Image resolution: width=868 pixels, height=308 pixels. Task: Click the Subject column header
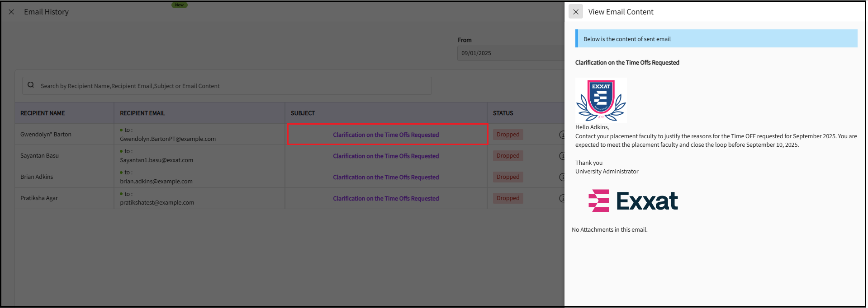click(303, 113)
